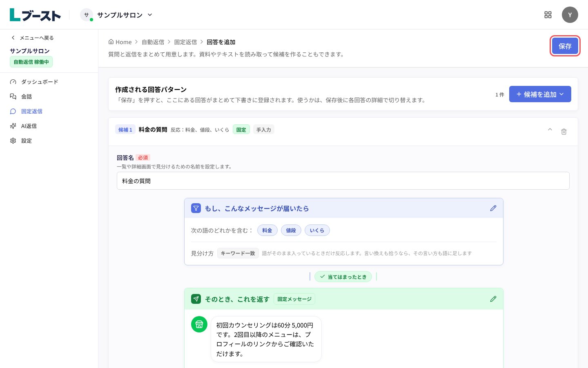Screen dimensions: 588x368
Task: Click the 当てはまったとき connector label
Action: coord(343,277)
